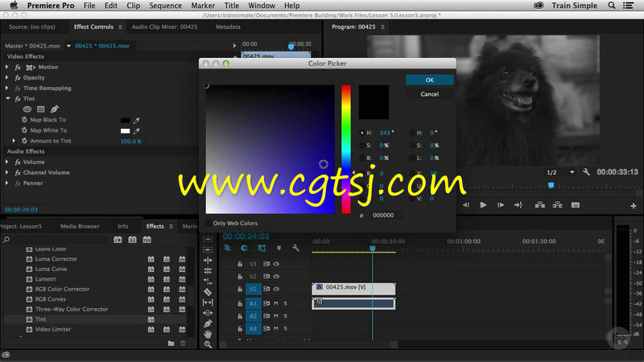The image size is (644, 362).
Task: Switch to Media Browser tab
Action: 80,226
